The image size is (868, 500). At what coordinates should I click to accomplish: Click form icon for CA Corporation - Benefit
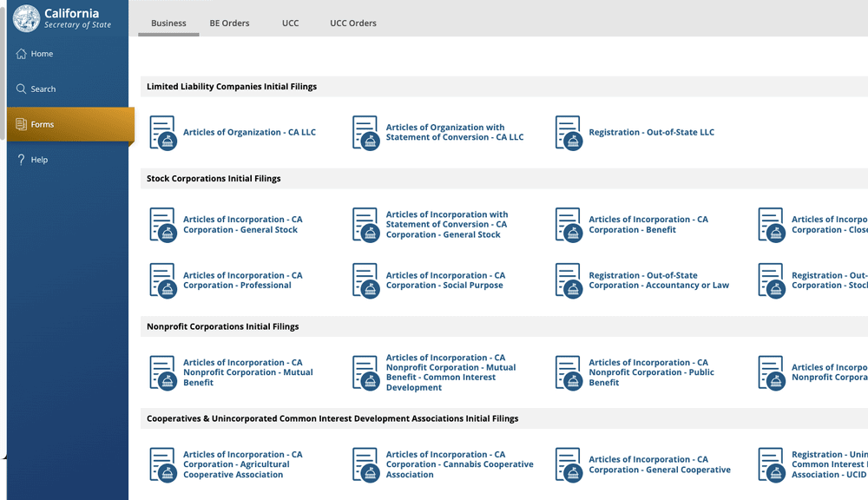tap(569, 225)
